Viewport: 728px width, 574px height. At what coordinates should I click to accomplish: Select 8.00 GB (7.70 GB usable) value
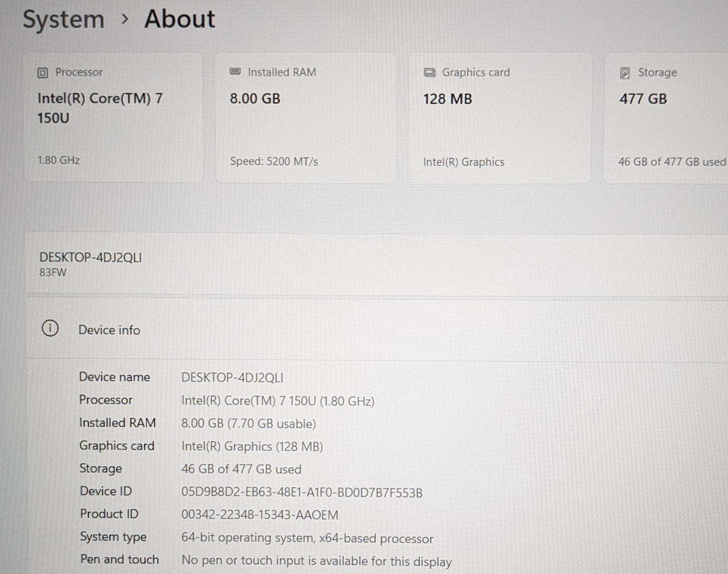click(x=248, y=423)
